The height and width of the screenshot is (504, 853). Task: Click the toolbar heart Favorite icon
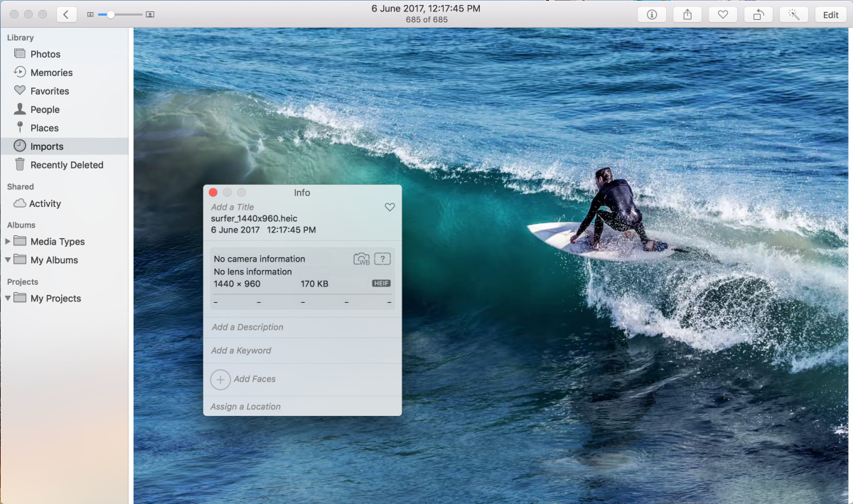[723, 15]
